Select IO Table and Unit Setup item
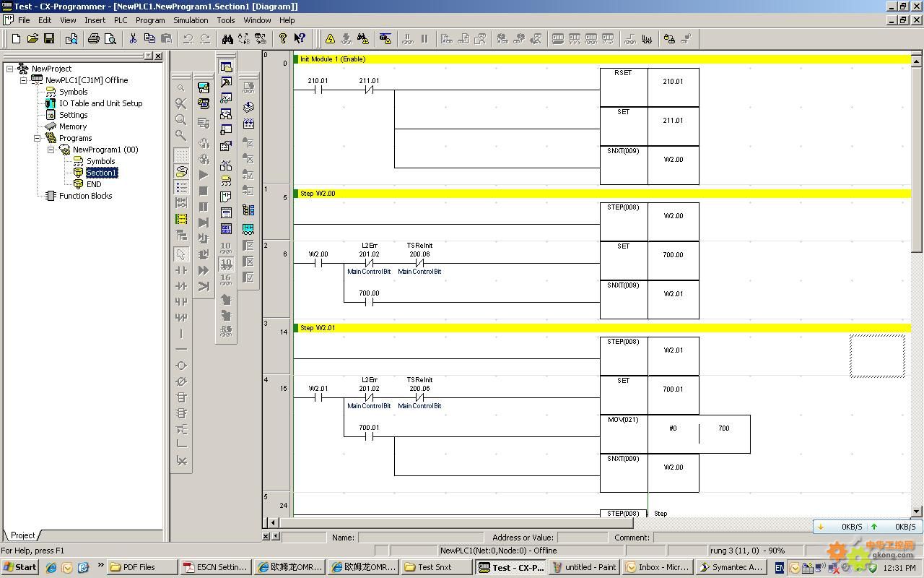Screen dimensions: 924x578 point(100,103)
